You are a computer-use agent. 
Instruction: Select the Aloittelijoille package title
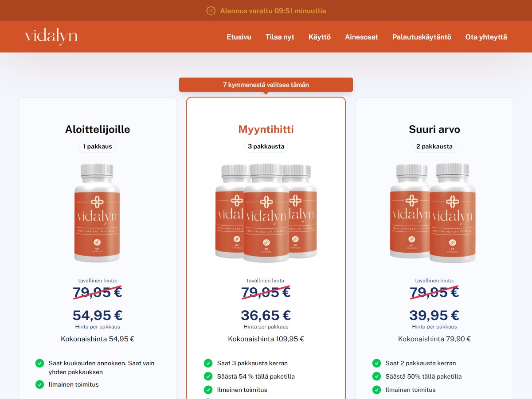tap(98, 129)
